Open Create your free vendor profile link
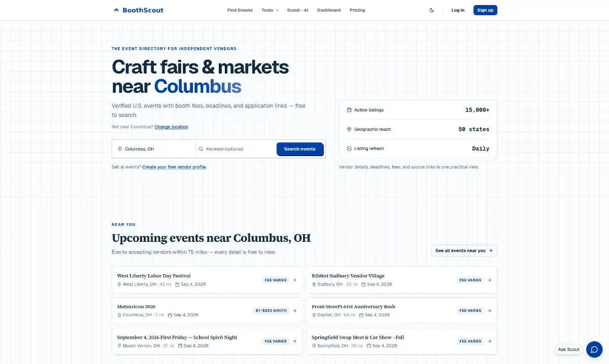609x364 pixels. click(x=174, y=167)
